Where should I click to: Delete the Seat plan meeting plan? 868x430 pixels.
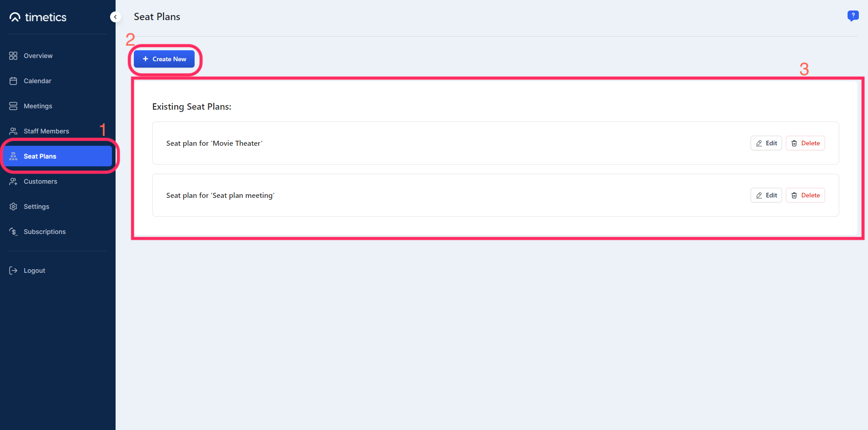click(x=805, y=195)
